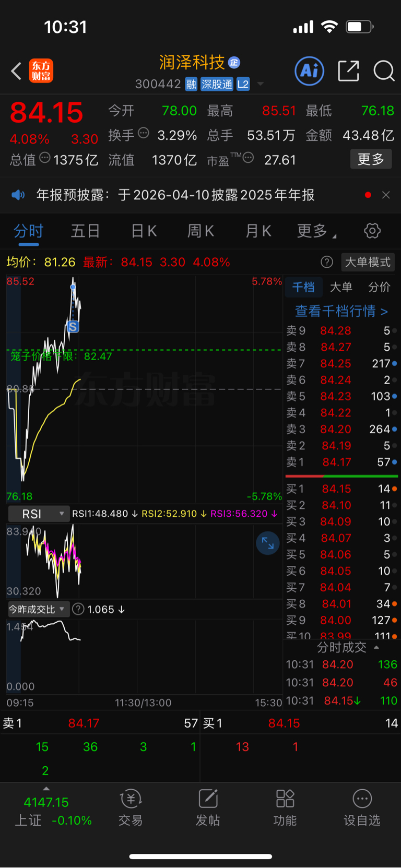Image resolution: width=401 pixels, height=868 pixels.
Task: Open the 今昨成交比 indicator dropdown
Action: tap(39, 609)
